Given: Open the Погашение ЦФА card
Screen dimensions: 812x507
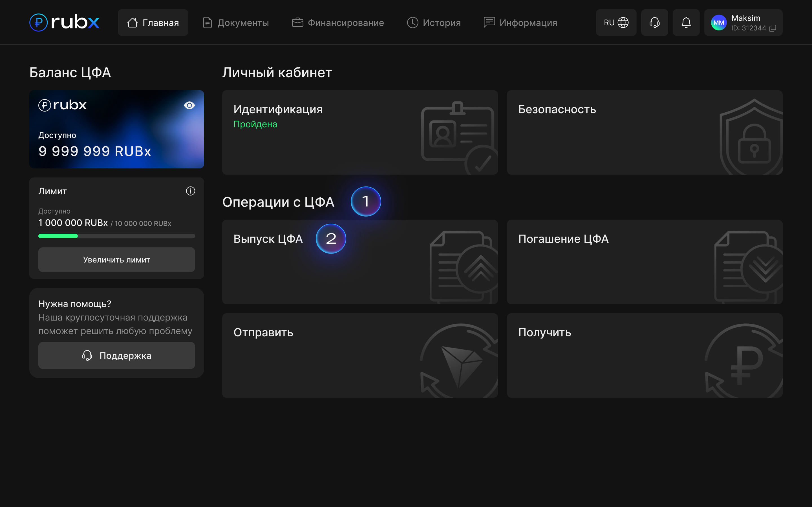Looking at the screenshot, I should (x=644, y=262).
